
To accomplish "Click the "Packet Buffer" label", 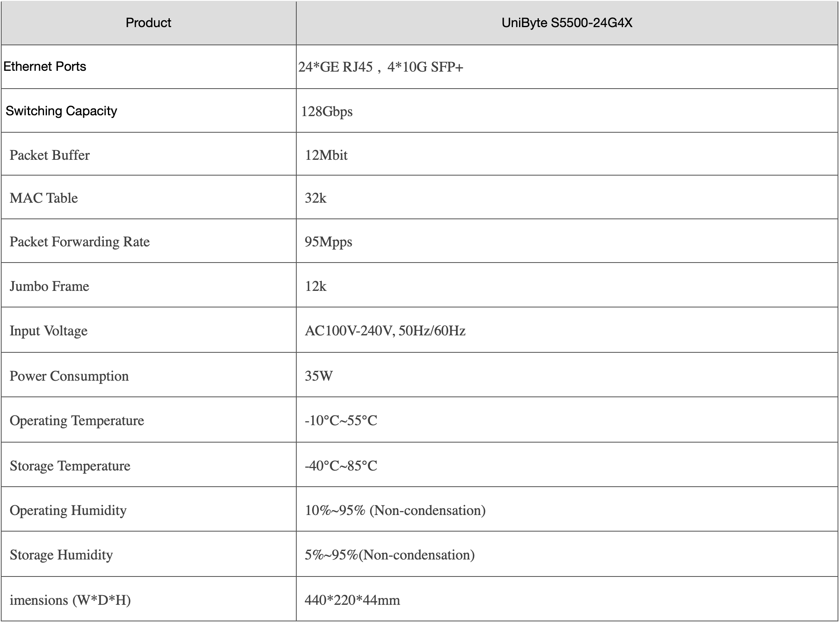I will pos(50,155).
